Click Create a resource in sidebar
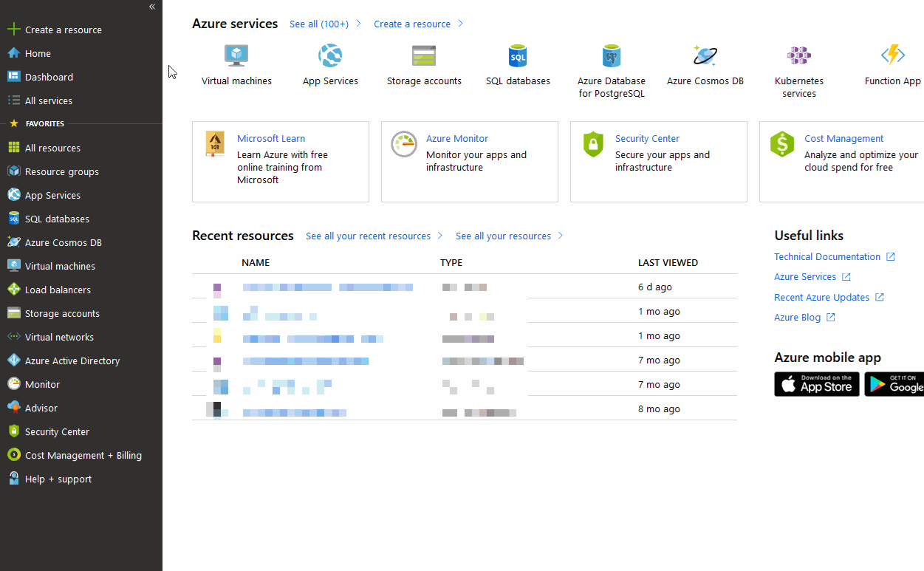Image resolution: width=924 pixels, height=571 pixels. pos(63,30)
